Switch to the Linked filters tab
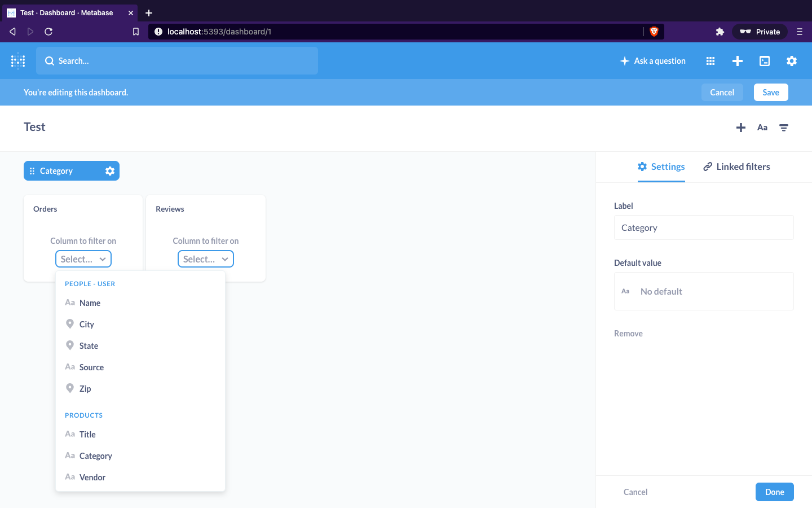 [x=736, y=167]
